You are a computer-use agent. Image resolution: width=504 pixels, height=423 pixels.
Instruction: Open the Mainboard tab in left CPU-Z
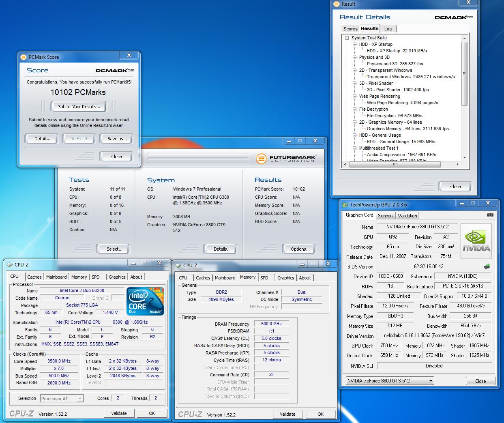[56, 277]
